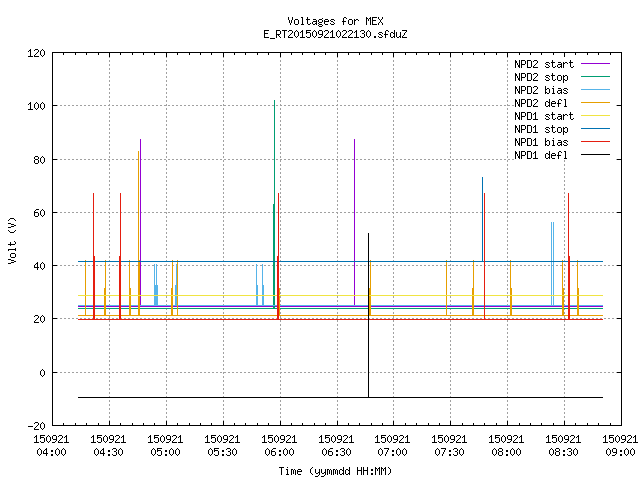Click the y-axis tick label 20
The image size is (640, 480).
click(39, 319)
